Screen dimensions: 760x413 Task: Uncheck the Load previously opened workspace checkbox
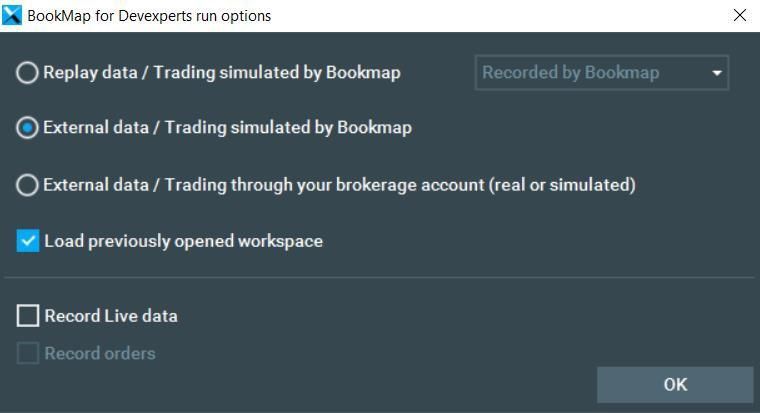click(x=28, y=241)
